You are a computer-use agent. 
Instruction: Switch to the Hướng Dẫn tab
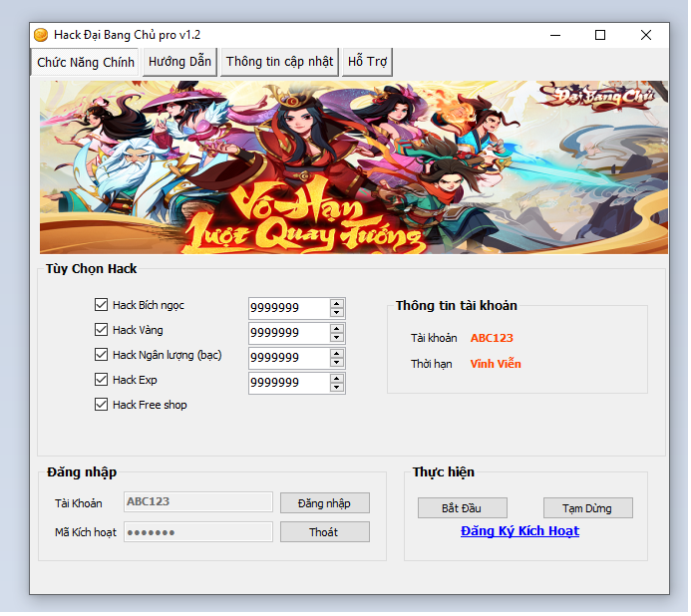coord(179,62)
